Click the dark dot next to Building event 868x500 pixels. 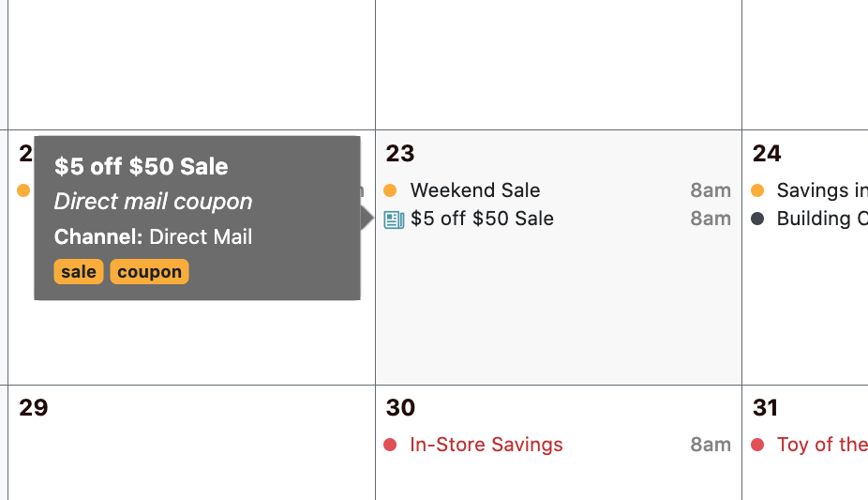coord(757,219)
